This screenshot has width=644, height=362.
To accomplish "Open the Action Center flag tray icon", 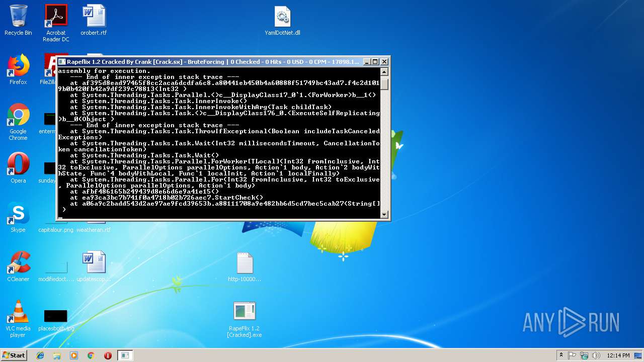I will point(572,355).
